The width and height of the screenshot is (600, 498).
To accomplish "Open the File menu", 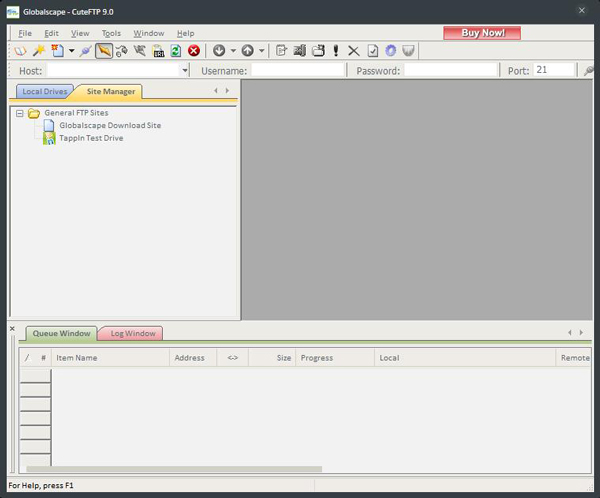I will 25,33.
